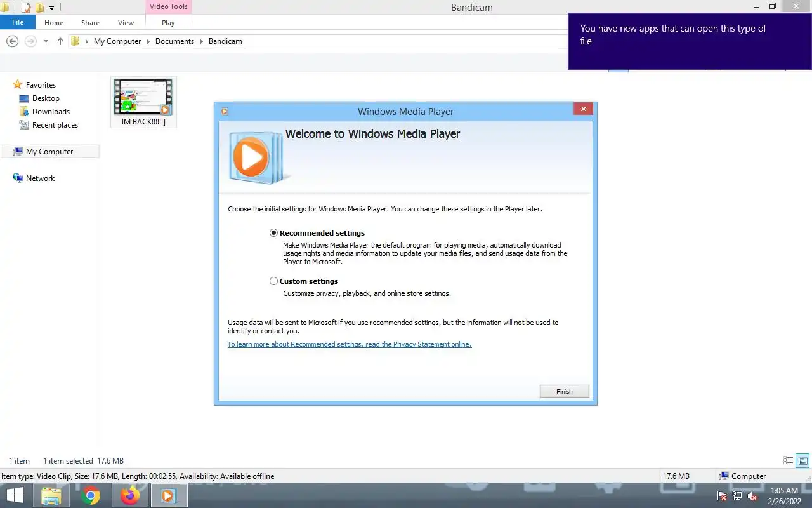Switch to Large icons view icon
The height and width of the screenshot is (508, 812).
click(x=802, y=461)
